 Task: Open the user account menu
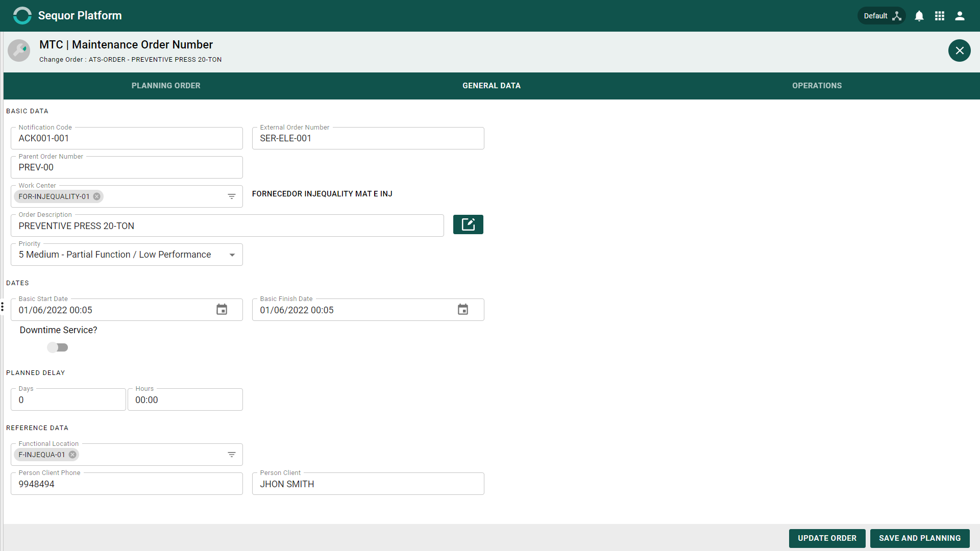click(960, 16)
